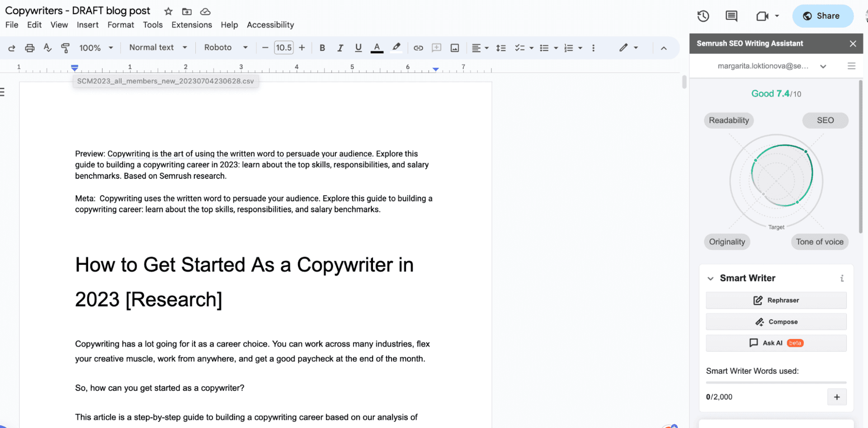Activate the paint format roller tool
The image size is (868, 428).
click(65, 48)
